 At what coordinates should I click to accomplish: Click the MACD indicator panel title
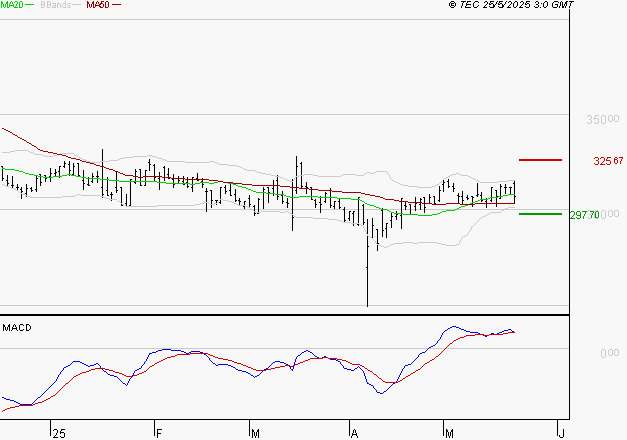point(17,327)
